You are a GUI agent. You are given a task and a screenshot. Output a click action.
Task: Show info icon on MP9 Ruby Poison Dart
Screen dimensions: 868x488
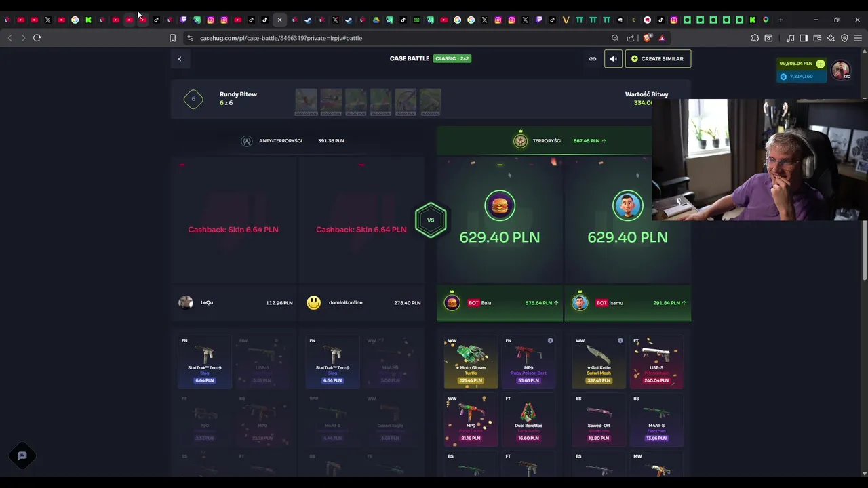pos(550,340)
